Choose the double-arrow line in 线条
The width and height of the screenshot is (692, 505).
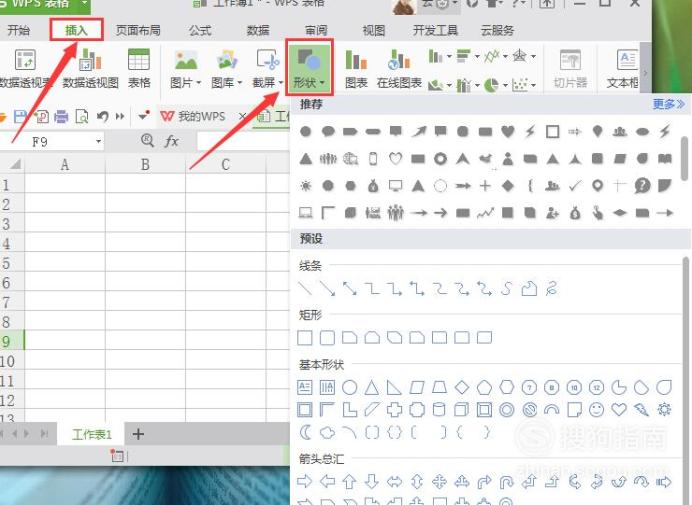[350, 289]
